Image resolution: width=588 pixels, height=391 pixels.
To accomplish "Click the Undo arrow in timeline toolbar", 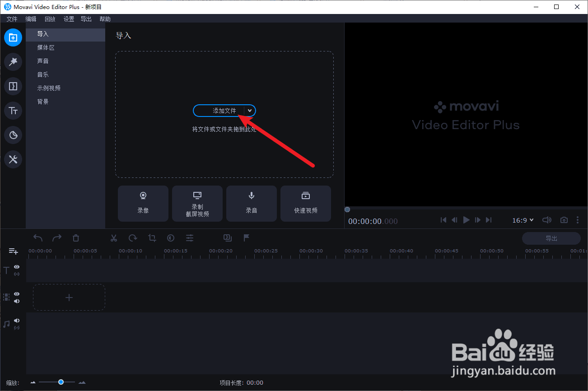I will pos(38,238).
